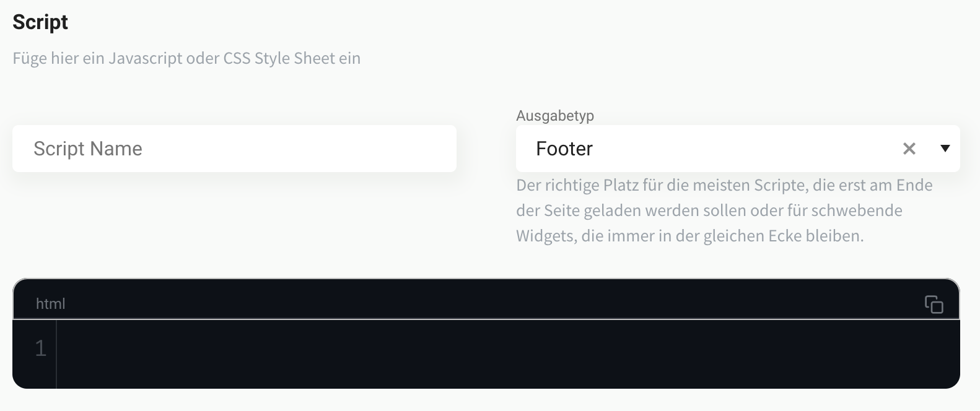Screen dimensions: 980x411
Task: Copy the html code editor contents
Action: [934, 304]
